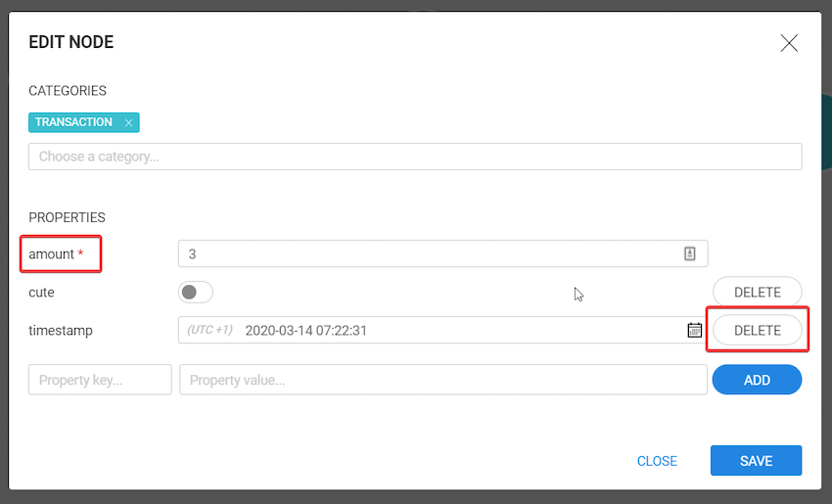Delete the cute property
Screen dimensions: 832x504
point(757,292)
